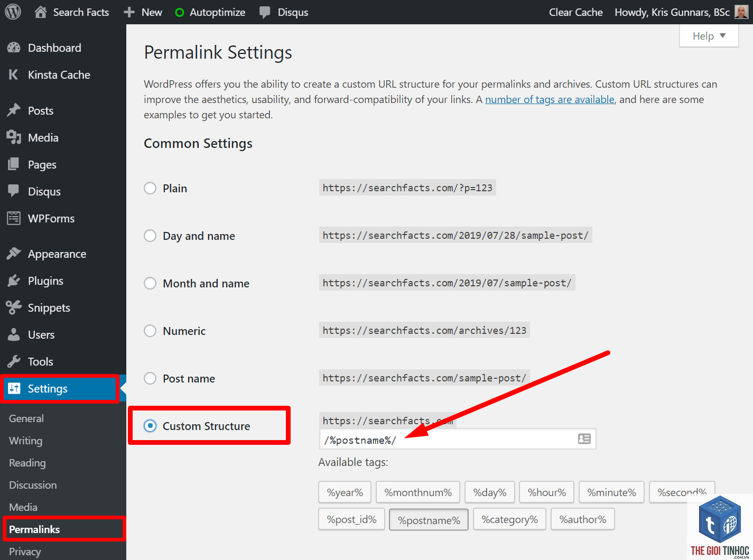Open the Reading settings submenu item
Image resolution: width=753 pixels, height=560 pixels.
pyautogui.click(x=27, y=463)
